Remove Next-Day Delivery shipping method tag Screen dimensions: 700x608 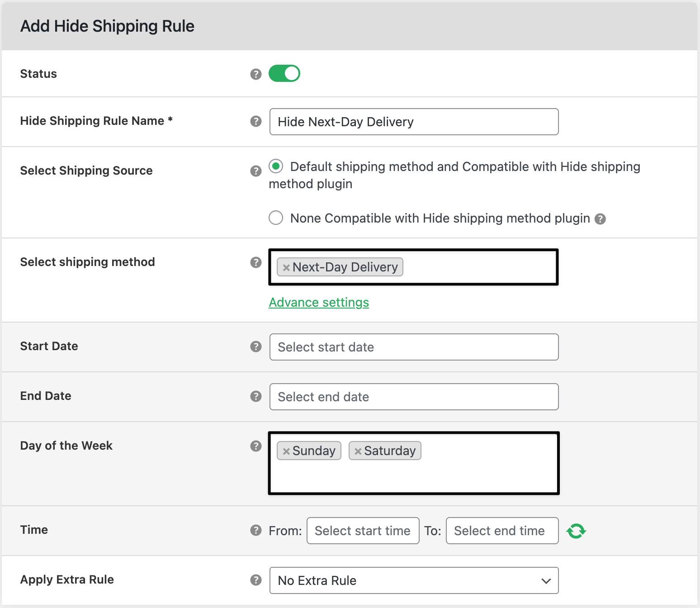(x=286, y=267)
